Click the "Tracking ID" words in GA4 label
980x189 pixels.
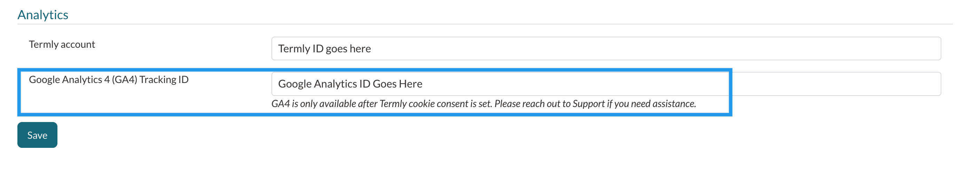coord(164,79)
